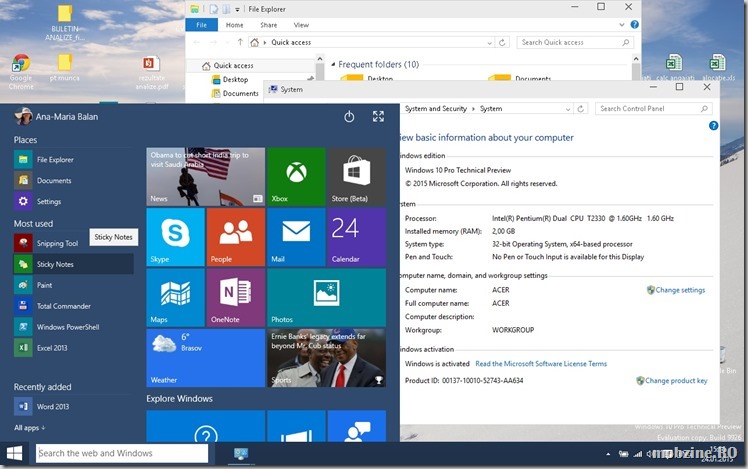
Task: Expand the File Explorer ribbon chevron
Action: [622, 25]
